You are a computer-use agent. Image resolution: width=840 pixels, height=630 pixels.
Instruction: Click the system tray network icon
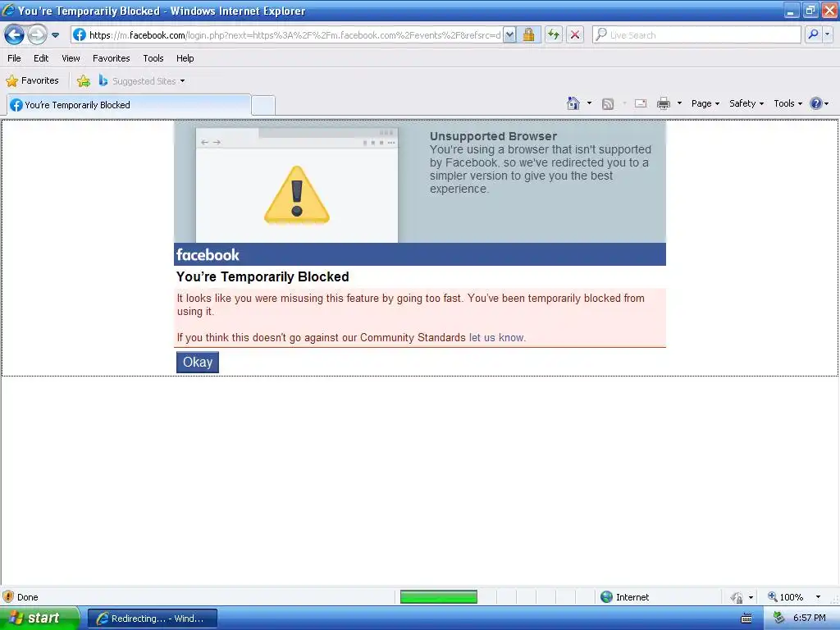[x=779, y=619]
